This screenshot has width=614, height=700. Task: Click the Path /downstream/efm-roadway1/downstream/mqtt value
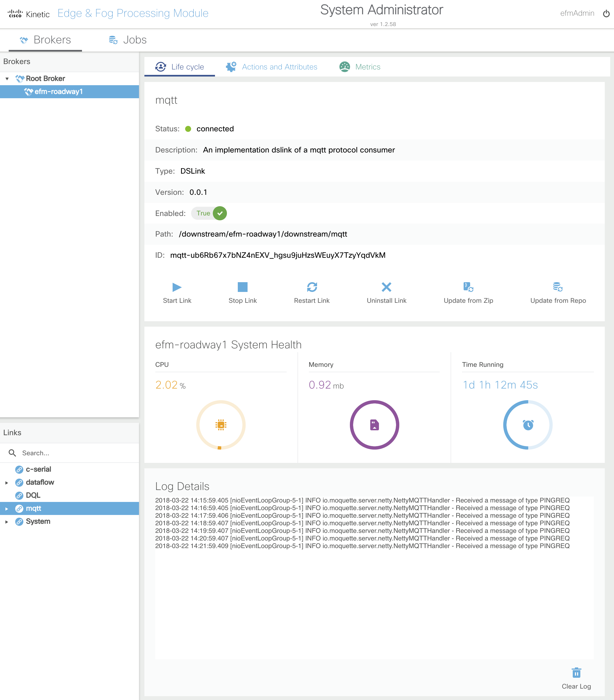(263, 234)
